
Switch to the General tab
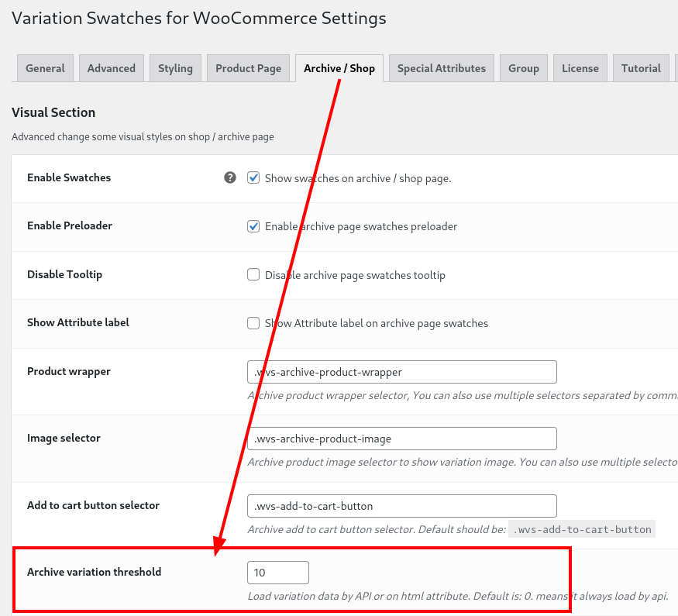point(46,68)
